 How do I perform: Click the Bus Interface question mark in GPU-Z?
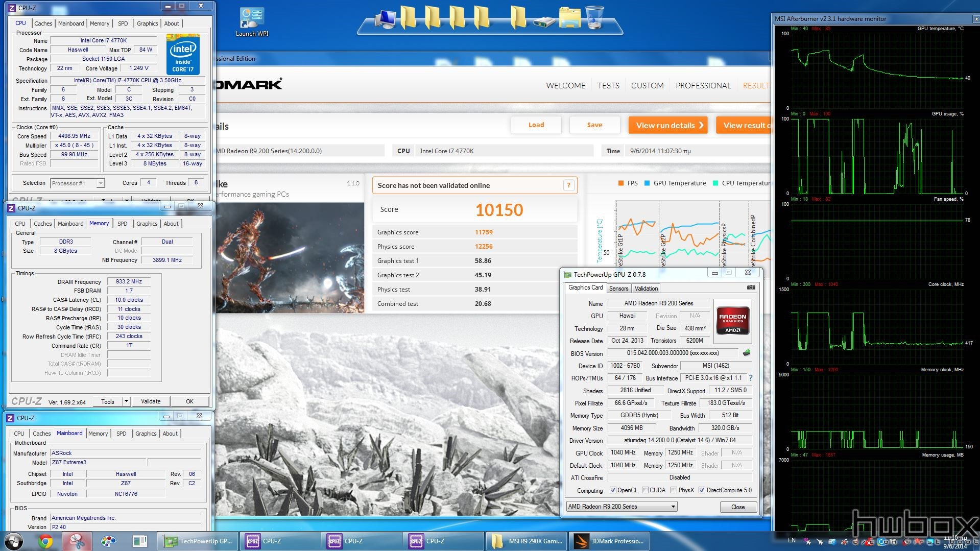click(750, 378)
